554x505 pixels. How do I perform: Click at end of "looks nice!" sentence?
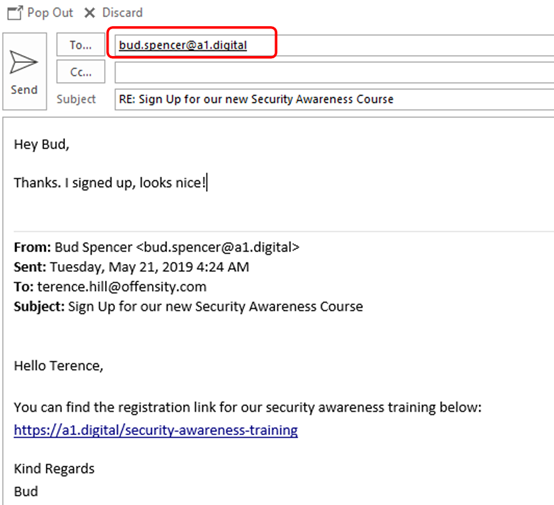[x=206, y=183]
